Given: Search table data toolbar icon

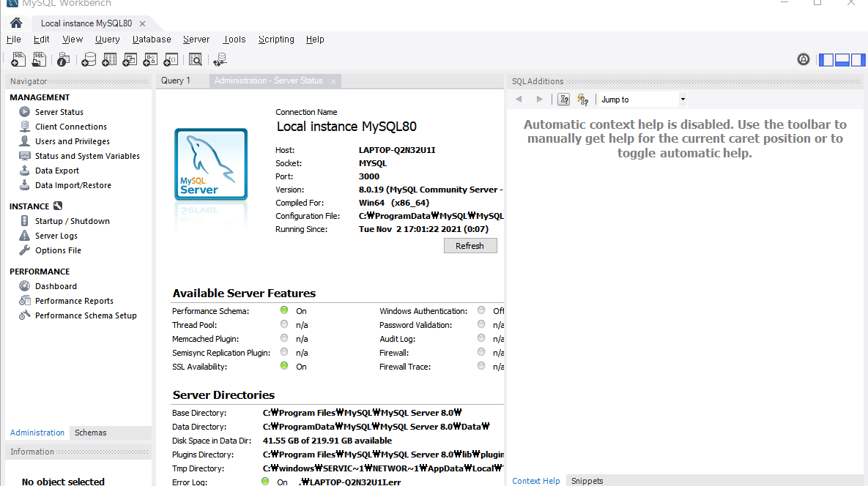Looking at the screenshot, I should point(196,59).
